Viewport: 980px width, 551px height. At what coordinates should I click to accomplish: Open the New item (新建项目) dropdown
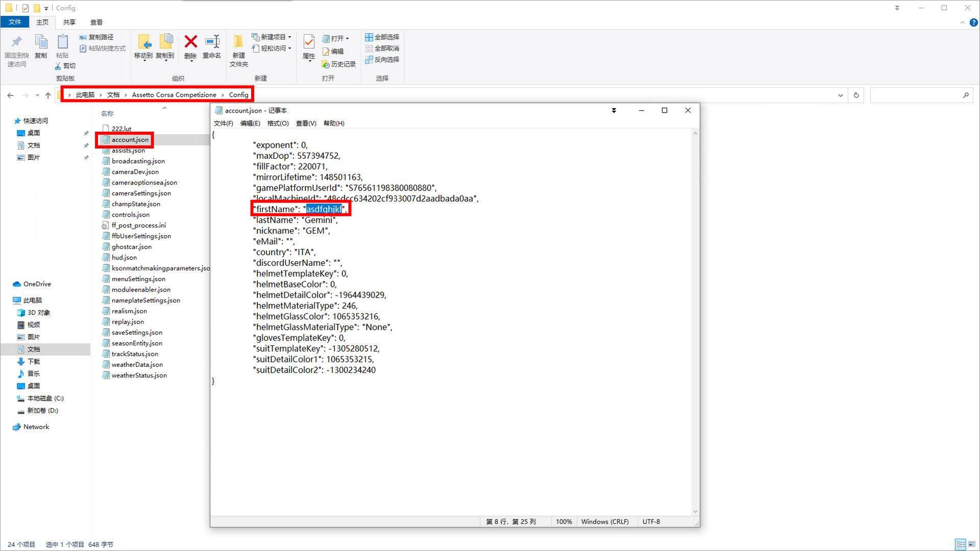272,37
